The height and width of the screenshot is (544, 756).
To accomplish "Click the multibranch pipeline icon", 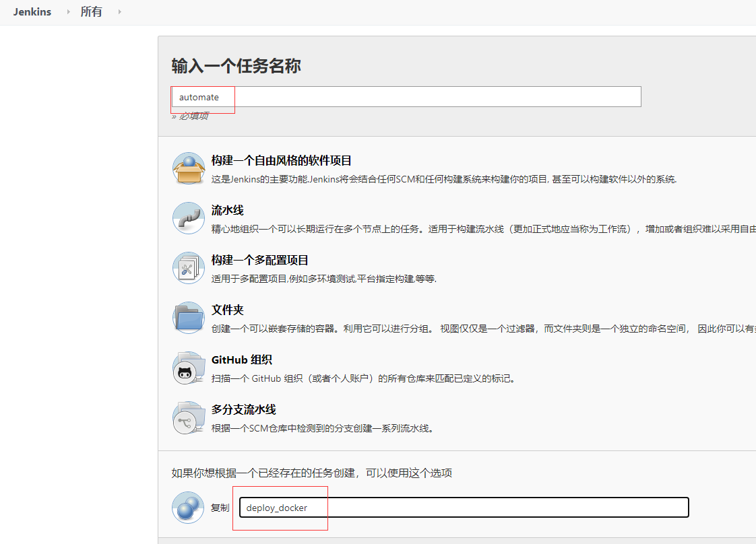I will point(189,417).
